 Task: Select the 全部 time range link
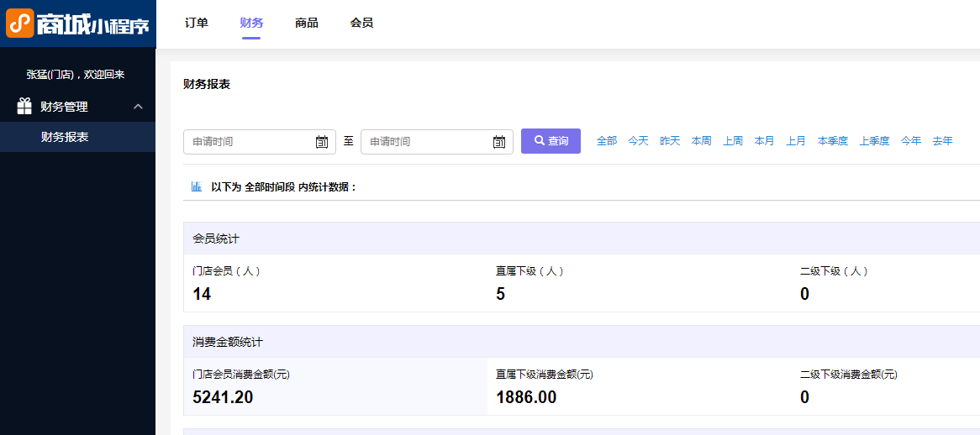(606, 141)
